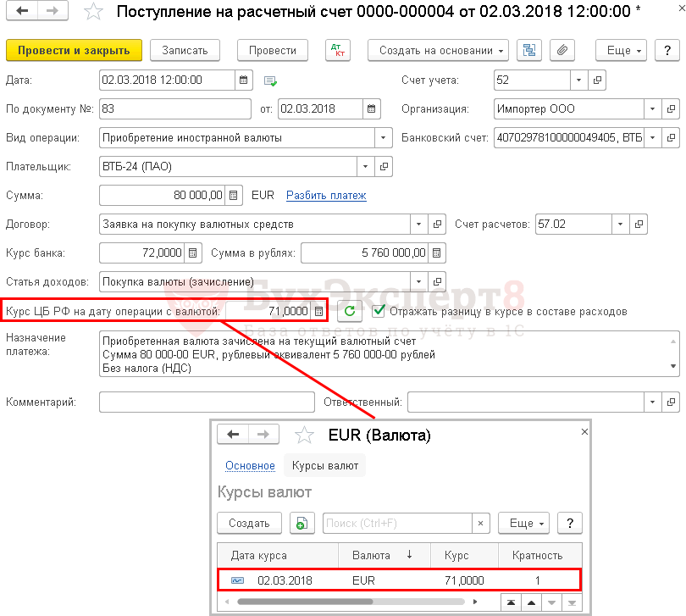Click Провести и закрыть button
Image resolution: width=686 pixels, height=616 pixels.
tap(74, 50)
